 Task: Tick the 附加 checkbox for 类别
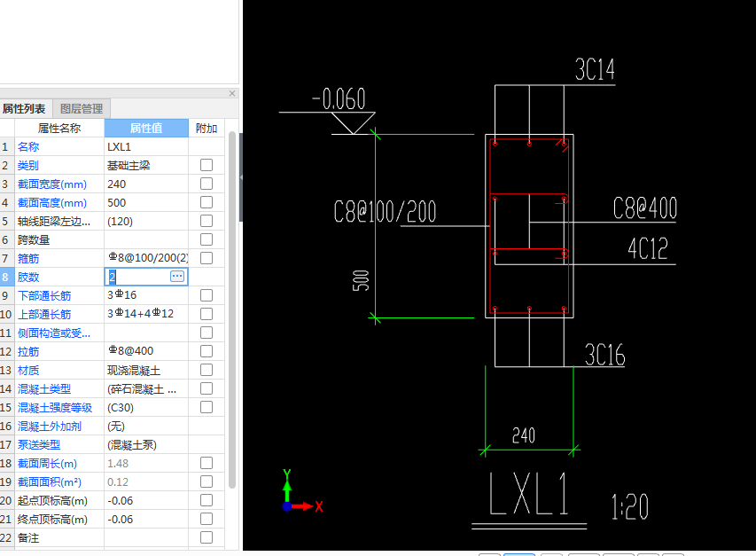click(207, 165)
